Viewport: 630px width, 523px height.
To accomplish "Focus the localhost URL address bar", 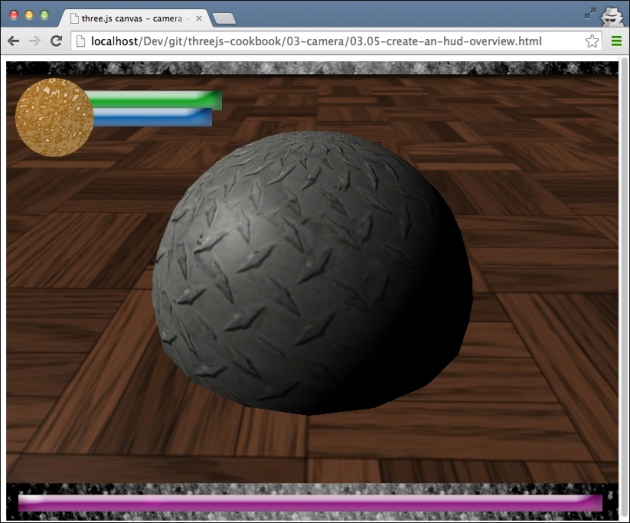I will click(x=336, y=41).
